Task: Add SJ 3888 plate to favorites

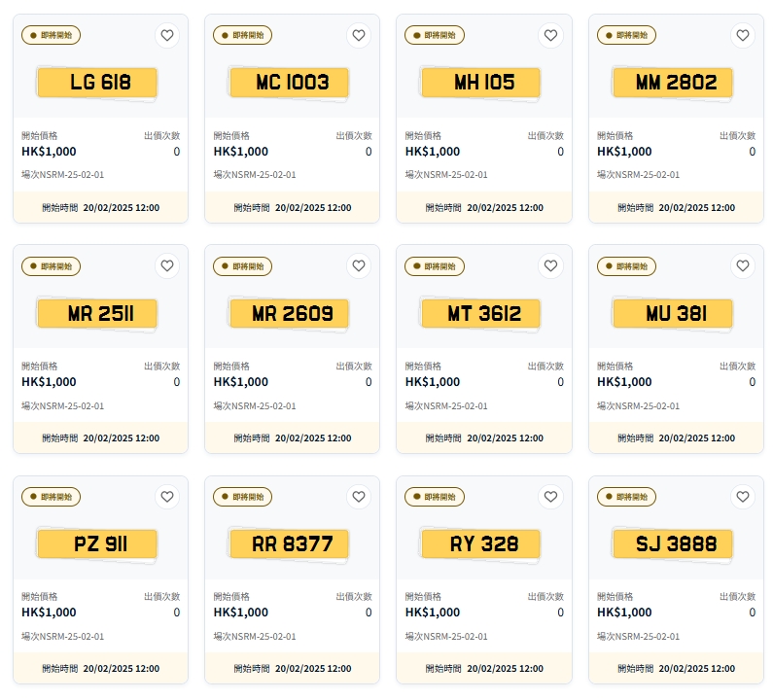Action: (743, 496)
